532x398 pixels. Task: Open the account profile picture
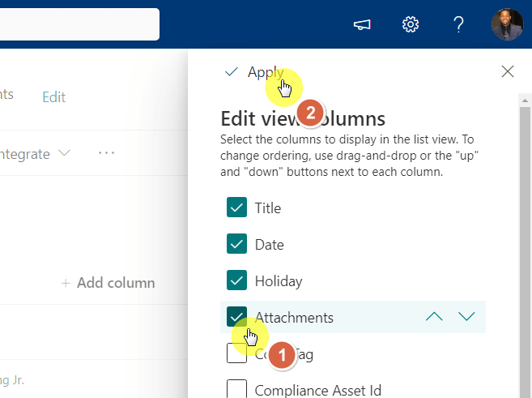(508, 24)
